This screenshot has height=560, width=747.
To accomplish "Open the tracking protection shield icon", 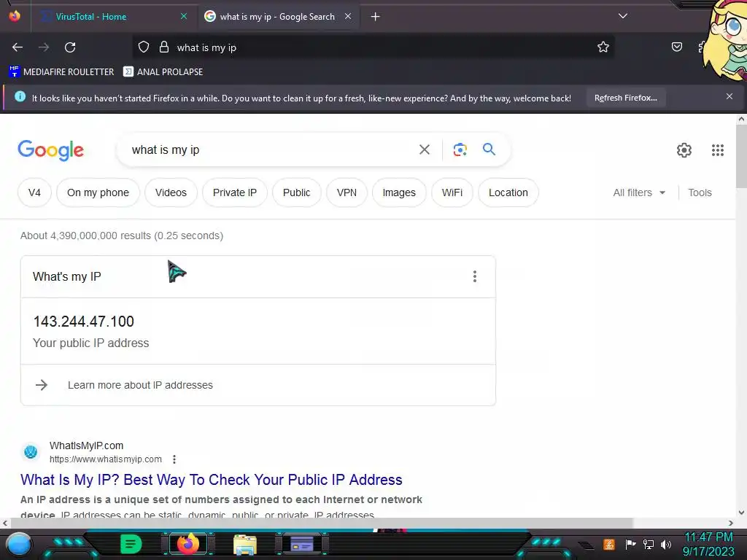I will point(144,47).
